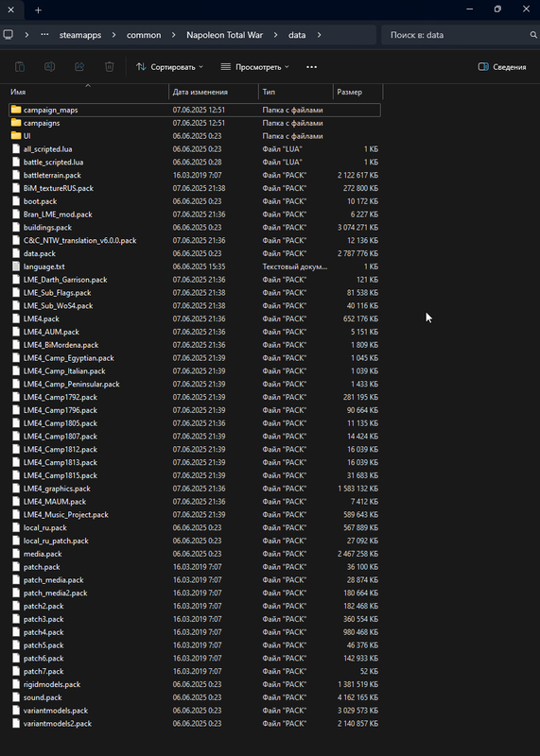The width and height of the screenshot is (540, 756).
Task: Select rigidmodels.pack file name
Action: coord(52,684)
